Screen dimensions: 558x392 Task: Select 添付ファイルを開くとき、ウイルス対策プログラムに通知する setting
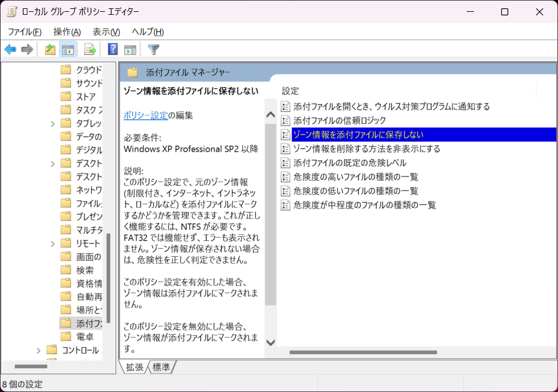tap(392, 107)
